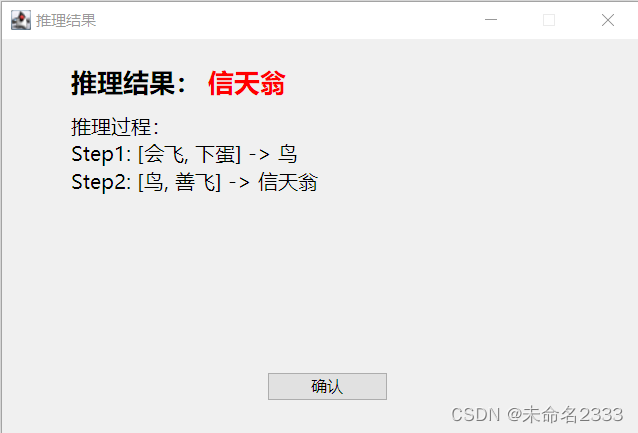Click the Step1 label text

[x=101, y=154]
